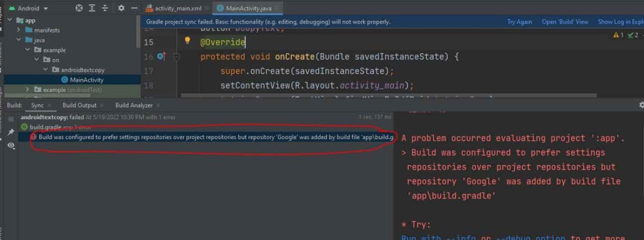Open the Build Output tab

(x=79, y=105)
